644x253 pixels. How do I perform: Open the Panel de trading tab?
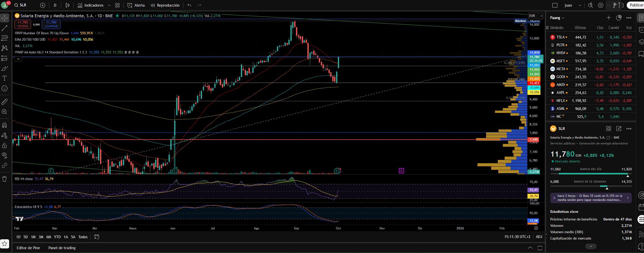62,248
